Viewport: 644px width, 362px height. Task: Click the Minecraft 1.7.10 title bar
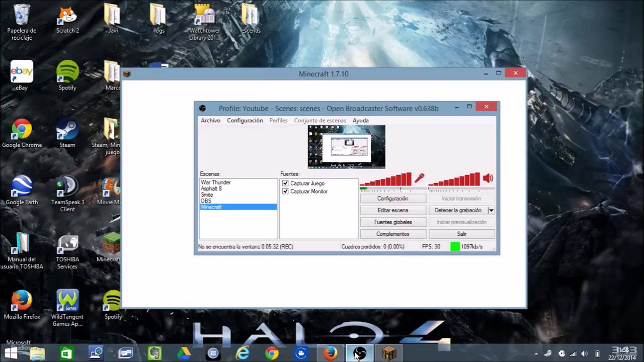[324, 74]
